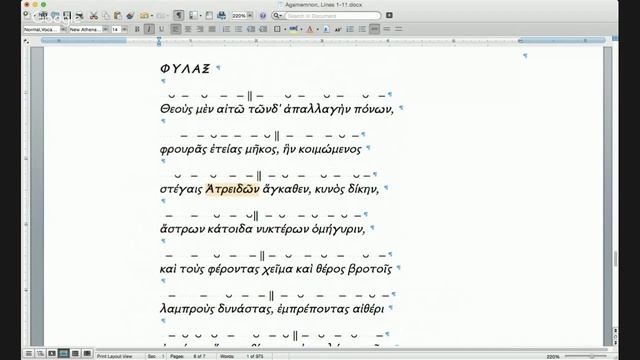Click the word ὁμήγυριν in the text

point(338,229)
